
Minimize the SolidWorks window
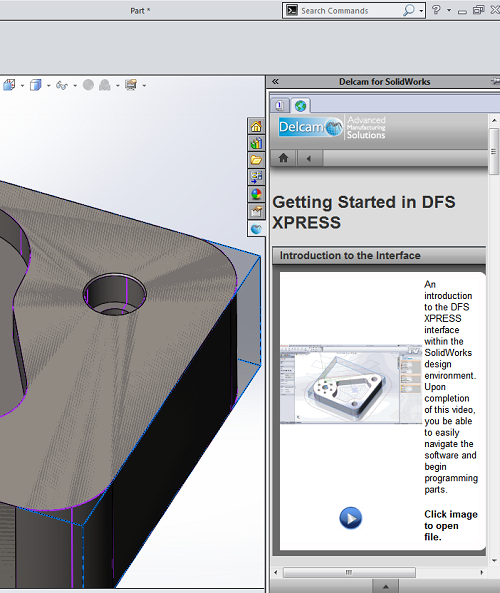coord(462,11)
